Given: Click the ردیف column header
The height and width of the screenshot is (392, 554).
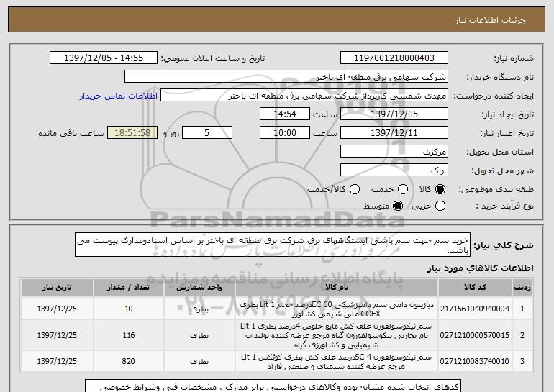Looking at the screenshot, I should [522, 288].
